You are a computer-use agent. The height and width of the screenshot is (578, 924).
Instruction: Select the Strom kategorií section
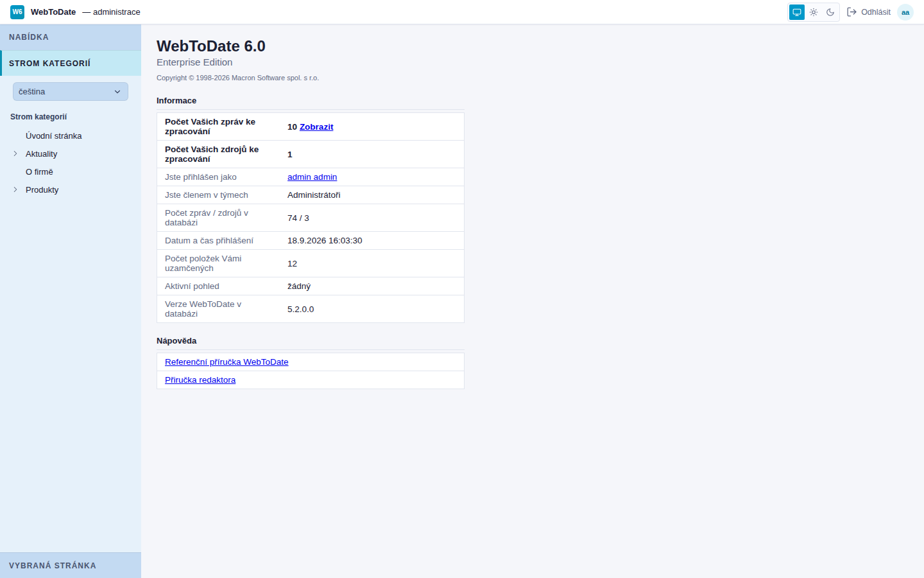point(71,63)
